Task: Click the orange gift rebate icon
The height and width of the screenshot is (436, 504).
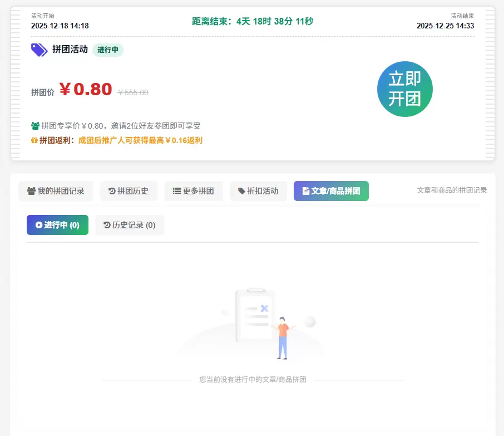Action: (34, 141)
